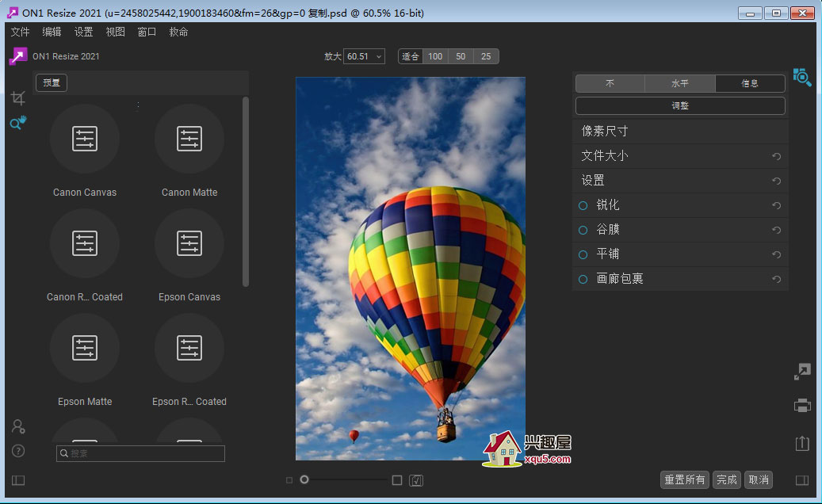The height and width of the screenshot is (504, 822).
Task: Open the Epson Canvas preset
Action: point(189,243)
